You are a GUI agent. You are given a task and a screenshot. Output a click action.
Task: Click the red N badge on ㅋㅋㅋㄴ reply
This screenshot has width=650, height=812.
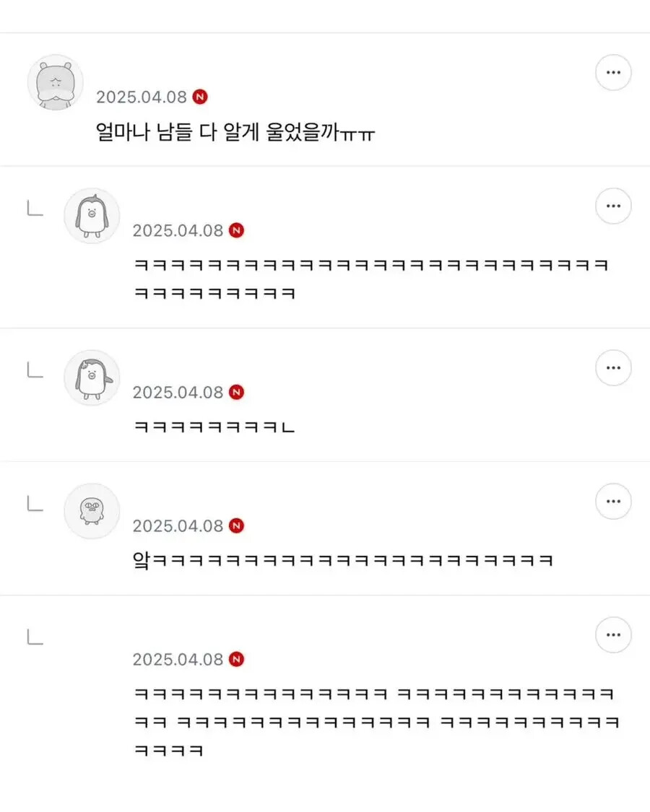click(x=236, y=392)
